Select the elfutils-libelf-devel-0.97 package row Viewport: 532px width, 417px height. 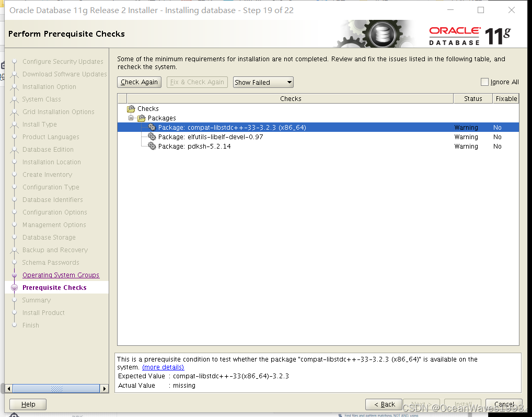tap(318, 137)
